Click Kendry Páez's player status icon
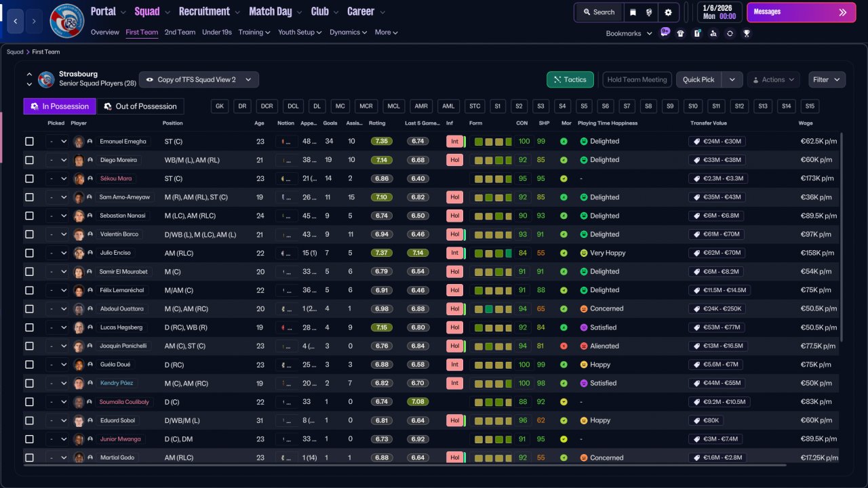Image resolution: width=868 pixels, height=488 pixels. click(x=90, y=384)
